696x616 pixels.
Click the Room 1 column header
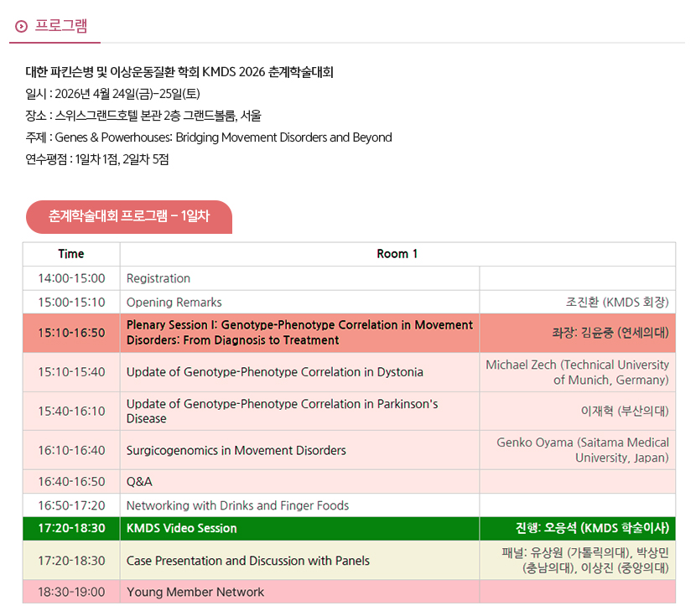pyautogui.click(x=397, y=254)
